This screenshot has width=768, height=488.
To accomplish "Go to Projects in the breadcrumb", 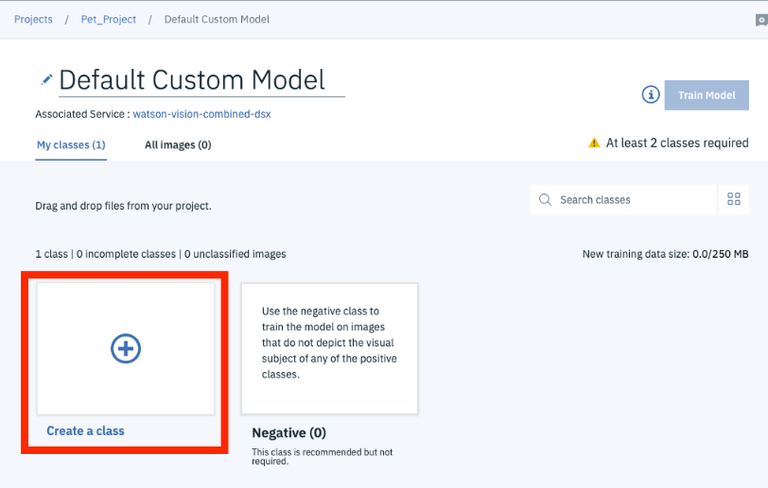I will point(33,19).
